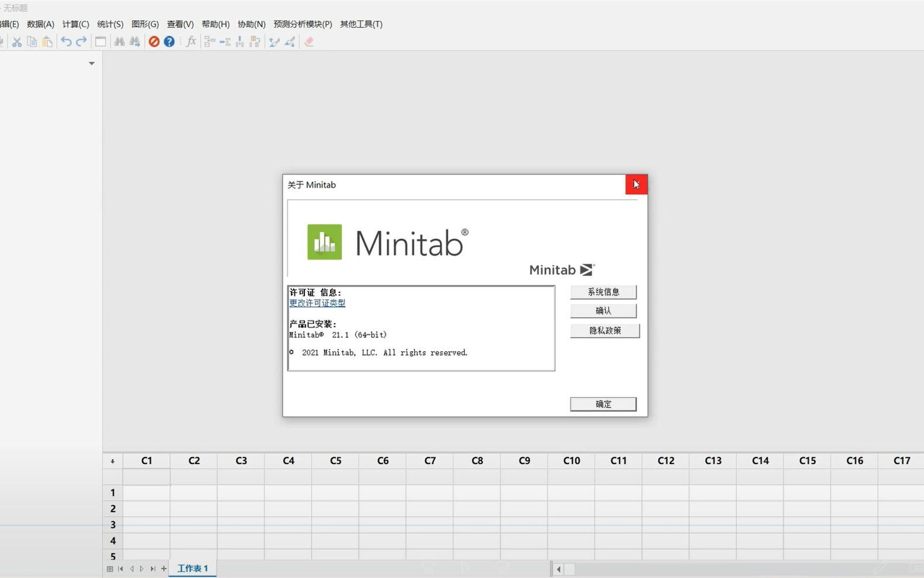Screen dimensions: 924x578
Task: Switch to the 工作表 1 tab
Action: [191, 568]
